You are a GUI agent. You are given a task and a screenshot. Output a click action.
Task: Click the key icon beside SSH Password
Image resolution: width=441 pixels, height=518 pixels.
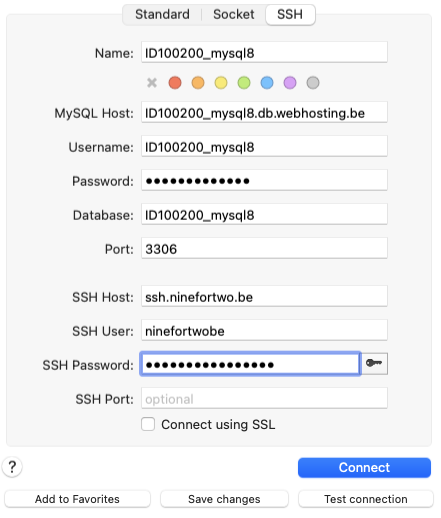coord(374,363)
